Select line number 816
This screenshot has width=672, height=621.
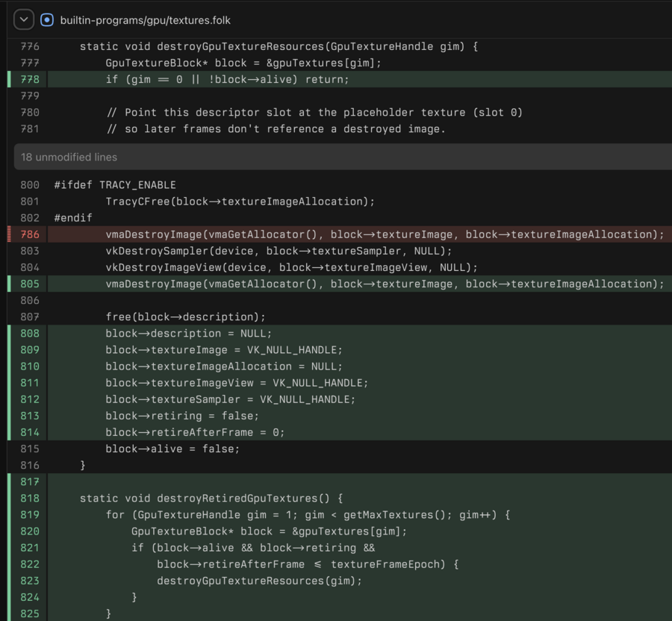[x=30, y=465]
